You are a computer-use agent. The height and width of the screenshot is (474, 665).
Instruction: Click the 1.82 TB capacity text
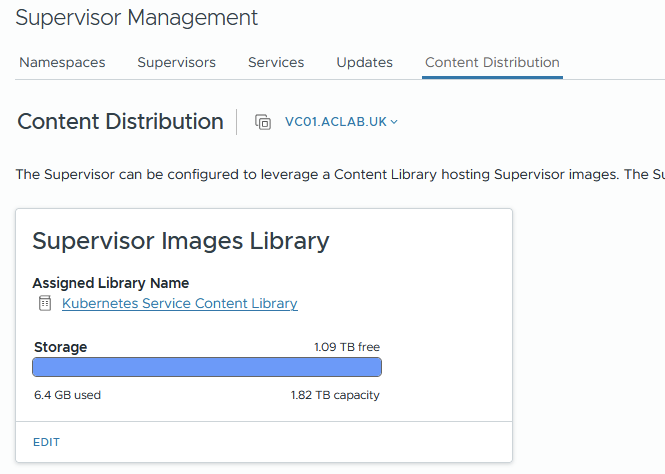[335, 395]
